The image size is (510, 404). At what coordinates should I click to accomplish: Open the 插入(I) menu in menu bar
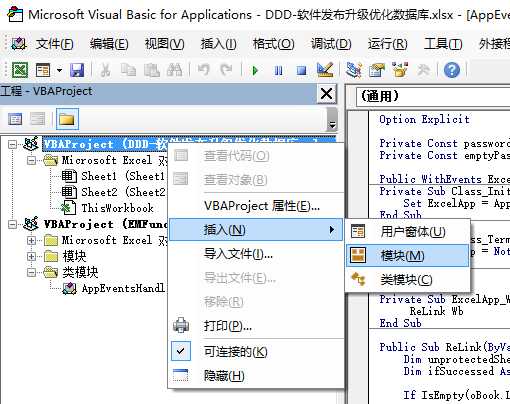[218, 44]
